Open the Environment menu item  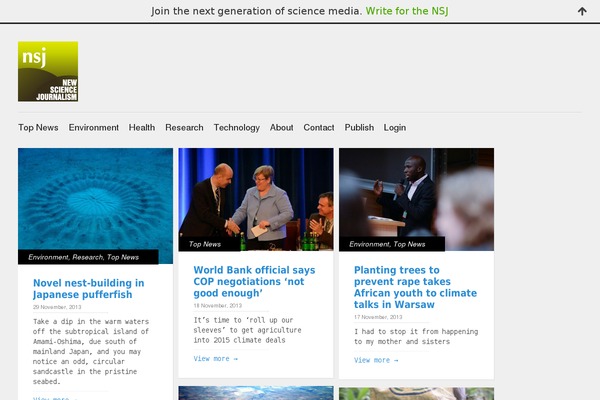coord(94,127)
